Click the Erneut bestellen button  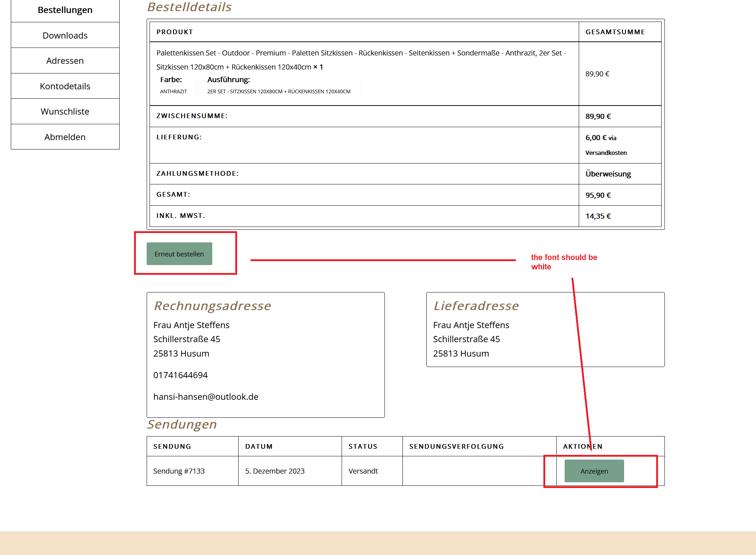[179, 254]
